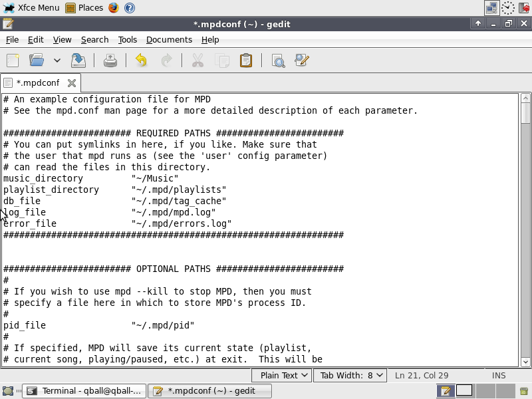The width and height of the screenshot is (532, 399).
Task: Click the Open file folder icon
Action: 37,61
